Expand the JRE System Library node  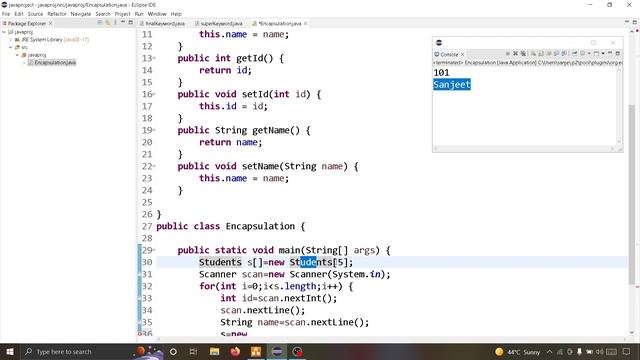coord(11,40)
